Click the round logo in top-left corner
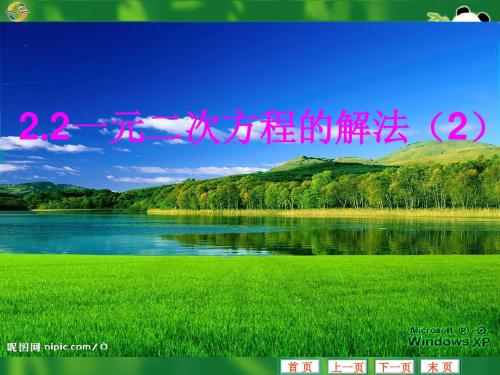This screenshot has width=500, height=375. (x=17, y=11)
